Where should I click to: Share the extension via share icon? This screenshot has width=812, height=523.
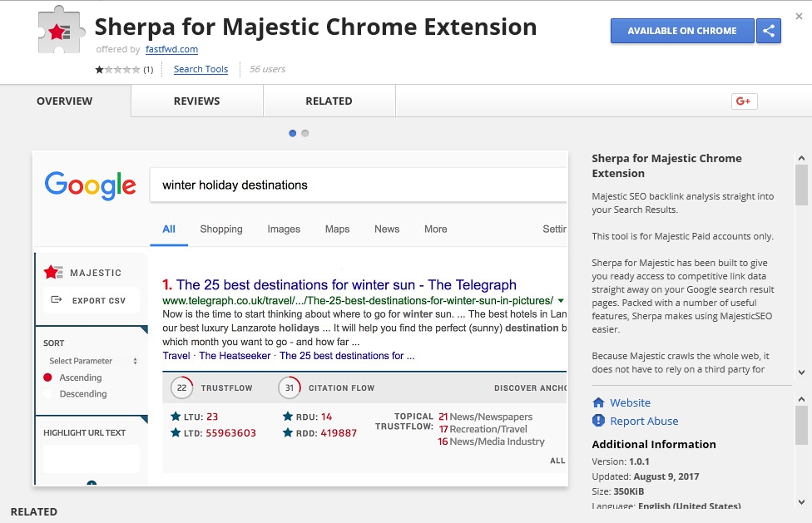click(769, 31)
